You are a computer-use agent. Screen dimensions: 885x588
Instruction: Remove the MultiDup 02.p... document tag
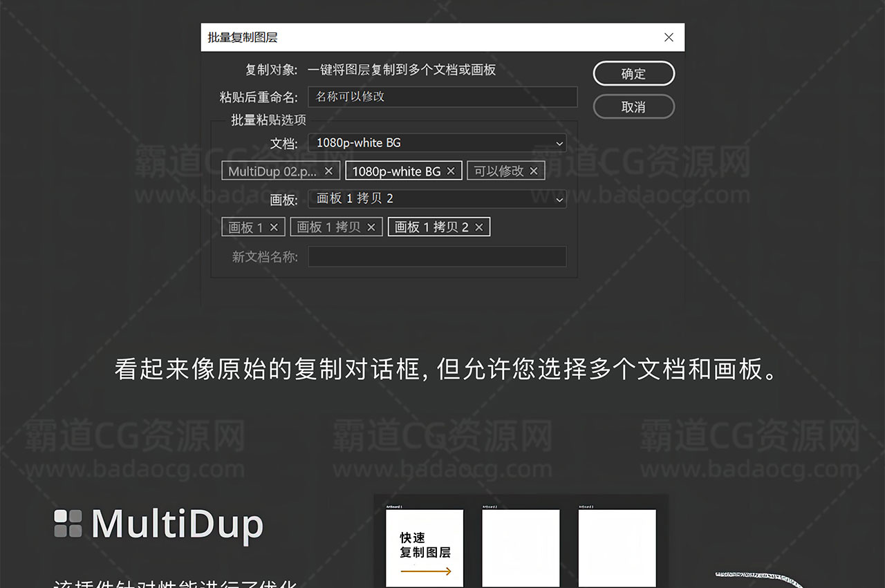coord(328,171)
